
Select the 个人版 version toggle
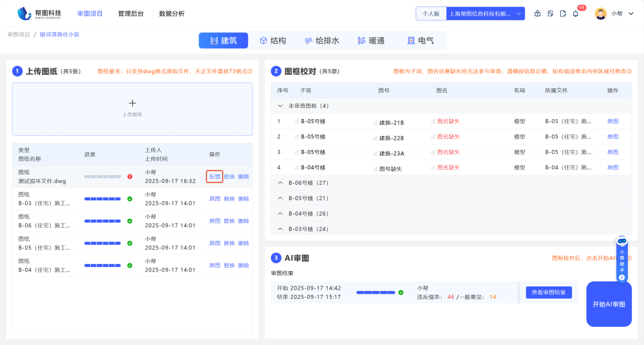pyautogui.click(x=431, y=14)
